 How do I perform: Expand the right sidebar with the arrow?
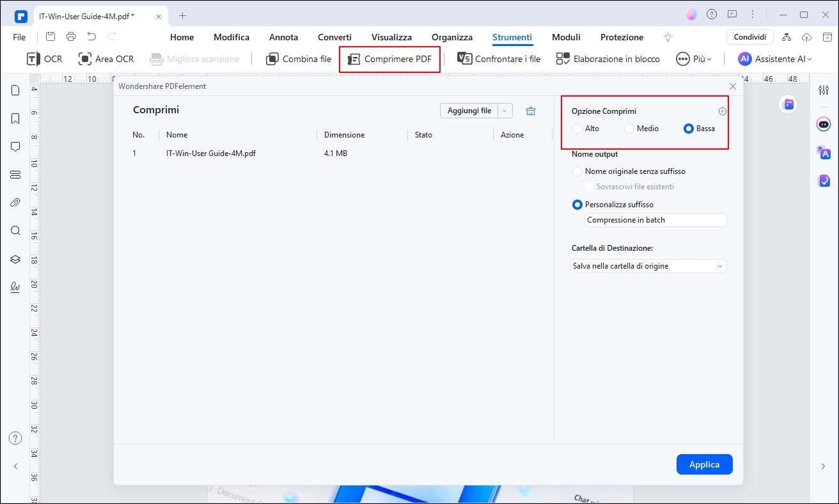(823, 467)
